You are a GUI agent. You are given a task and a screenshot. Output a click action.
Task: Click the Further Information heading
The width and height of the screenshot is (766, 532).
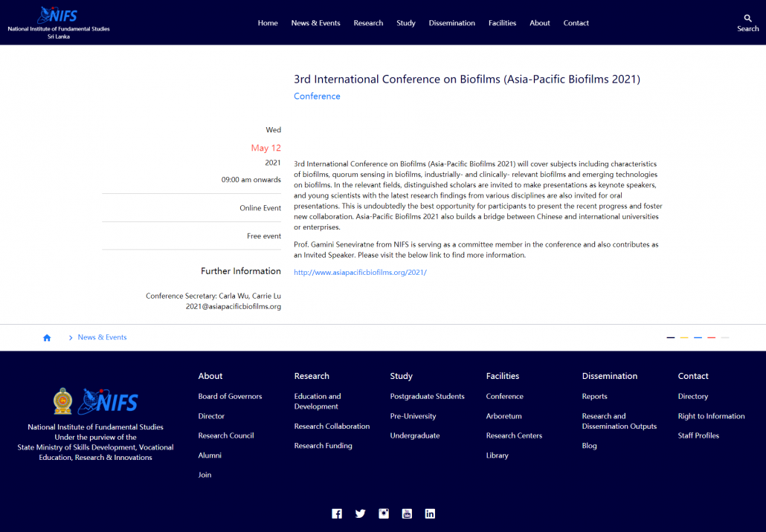click(x=241, y=271)
